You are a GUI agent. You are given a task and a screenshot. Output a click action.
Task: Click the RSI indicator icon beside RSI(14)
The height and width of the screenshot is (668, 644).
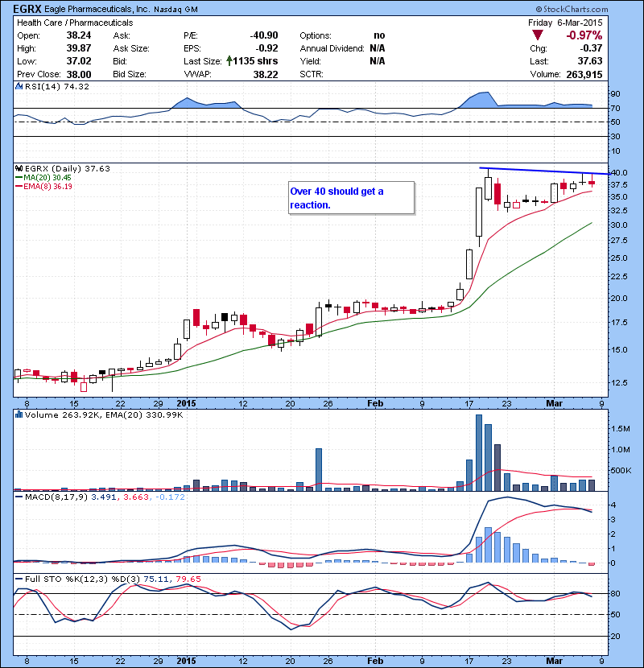tap(19, 86)
